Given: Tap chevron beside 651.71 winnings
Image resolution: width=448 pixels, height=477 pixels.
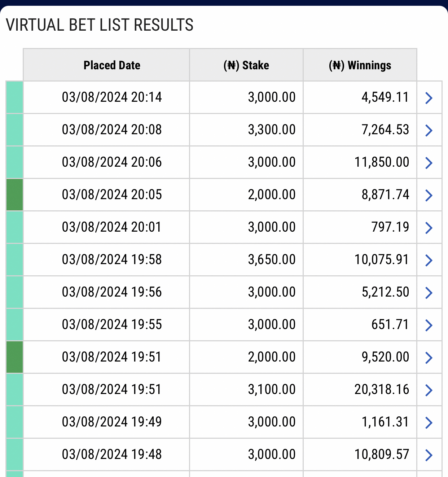Looking at the screenshot, I should (429, 325).
